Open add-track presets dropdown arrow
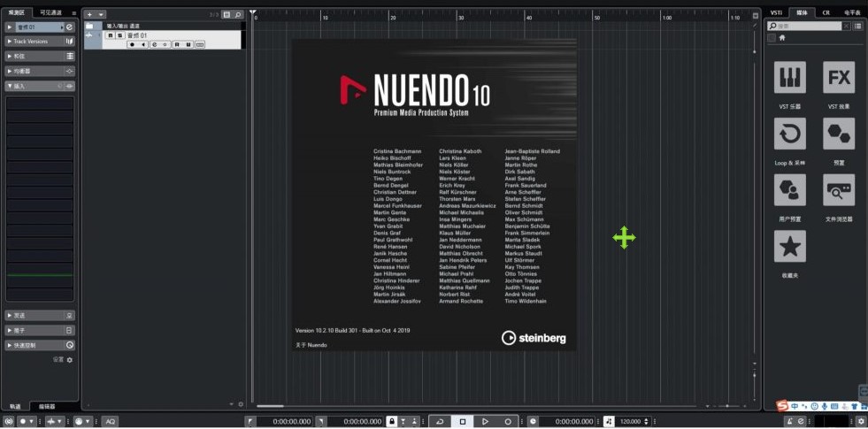Viewport: 868px width, 429px height. pyautogui.click(x=101, y=14)
